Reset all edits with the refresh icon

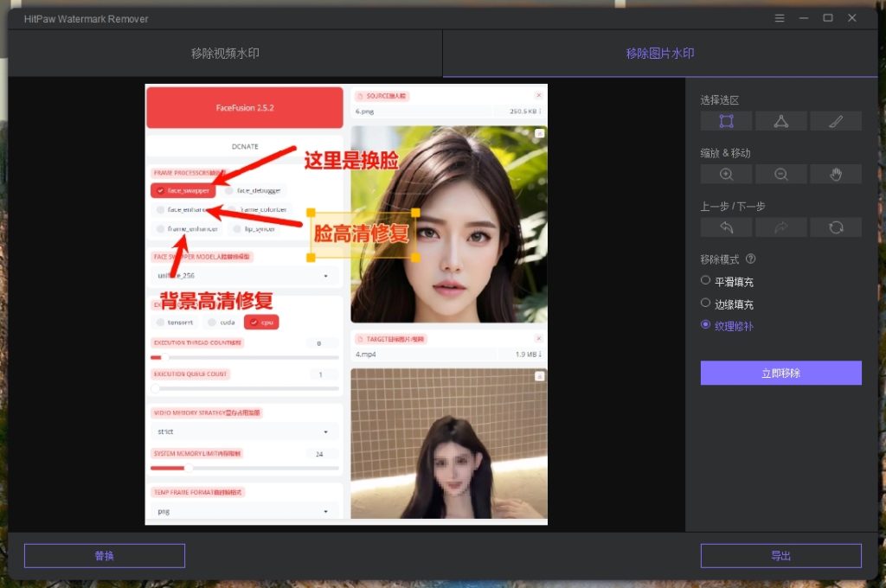836,227
